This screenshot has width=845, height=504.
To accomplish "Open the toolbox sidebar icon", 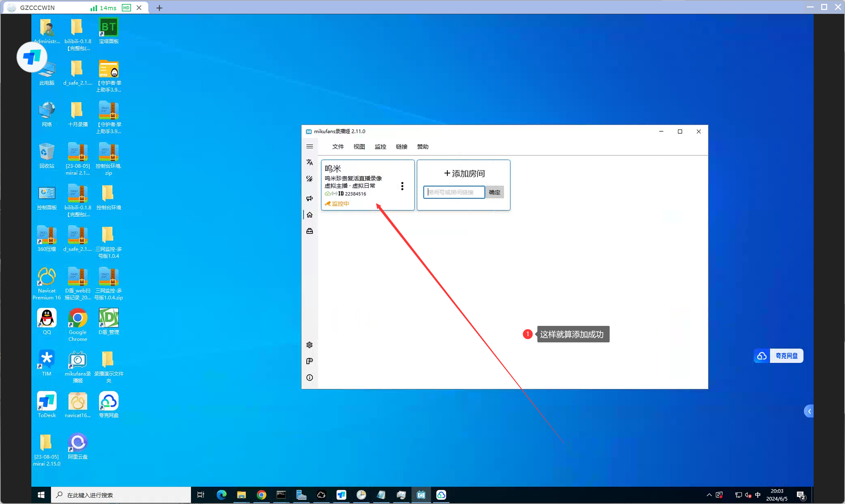I will click(x=309, y=231).
